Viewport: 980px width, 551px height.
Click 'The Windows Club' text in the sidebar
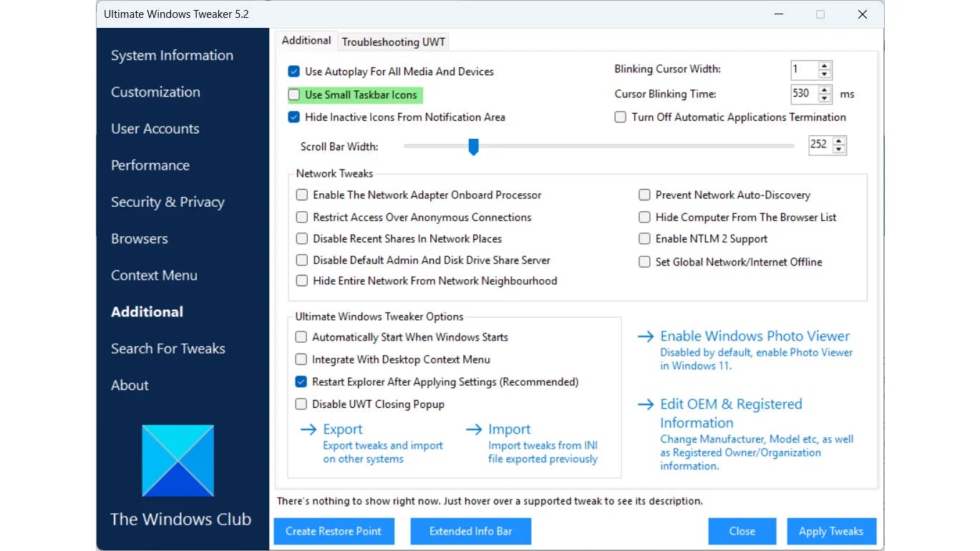tap(180, 520)
